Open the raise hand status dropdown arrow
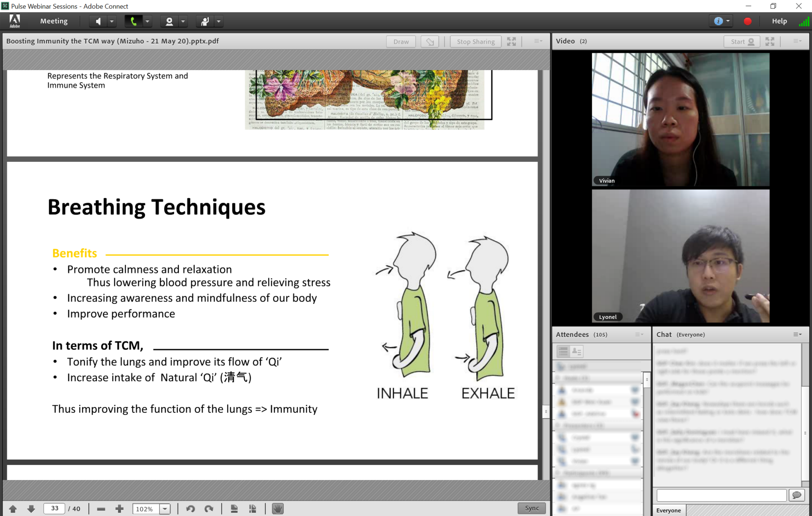812x516 pixels. 219,21
